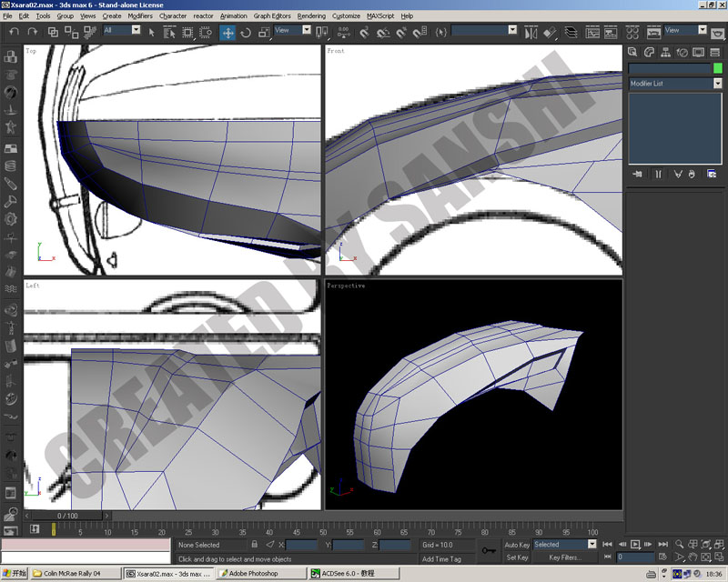
Task: Expand the Modifier List dropdown
Action: pos(717,83)
